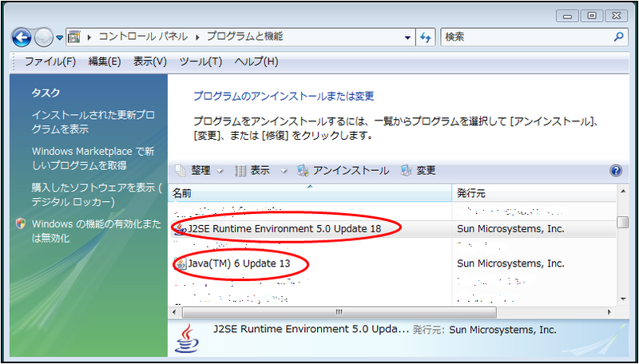Click J2SE Runtime Environment 5.0 Upda... in details pane
Viewport: 639px width, 364px height.
tap(311, 329)
